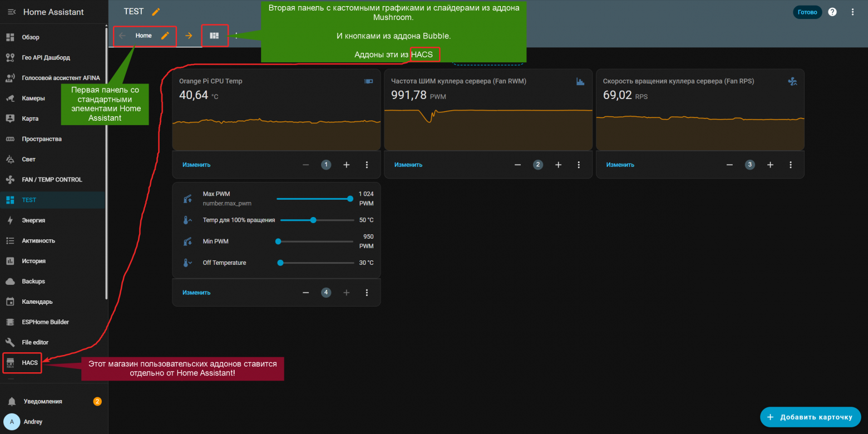The width and height of the screenshot is (868, 434).
Task: Expand the sidebar with the hamburger menu
Action: click(11, 11)
